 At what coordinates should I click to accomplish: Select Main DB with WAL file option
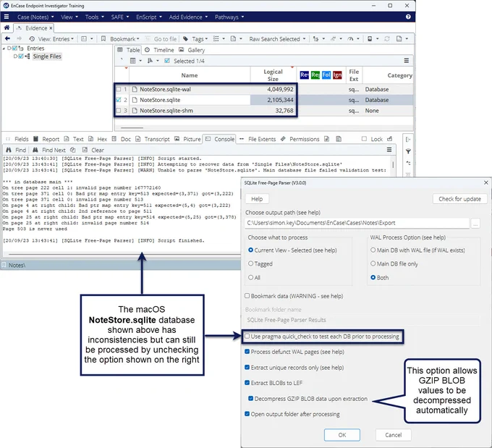[x=373, y=250]
